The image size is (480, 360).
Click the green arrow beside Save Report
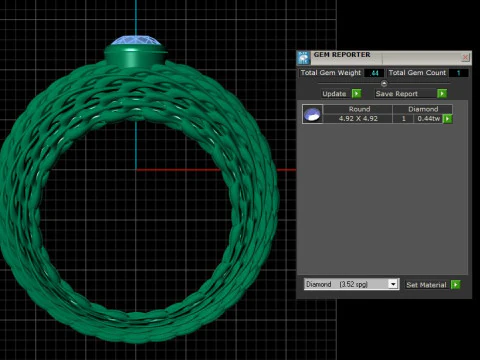pos(442,94)
